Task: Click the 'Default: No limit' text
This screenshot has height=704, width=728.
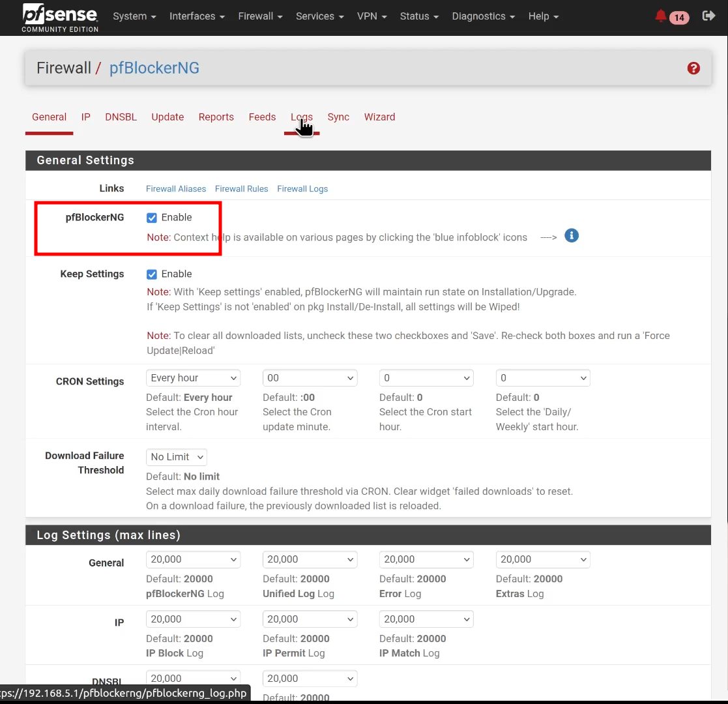Action: click(x=182, y=477)
